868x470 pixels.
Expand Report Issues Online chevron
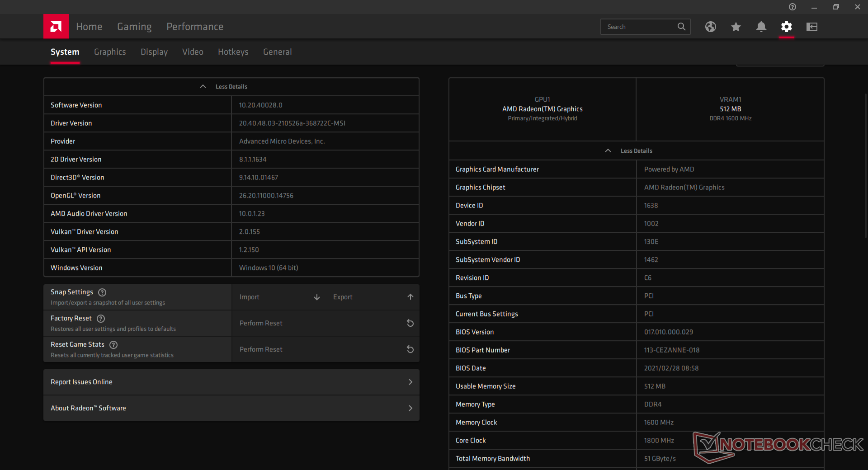point(410,382)
